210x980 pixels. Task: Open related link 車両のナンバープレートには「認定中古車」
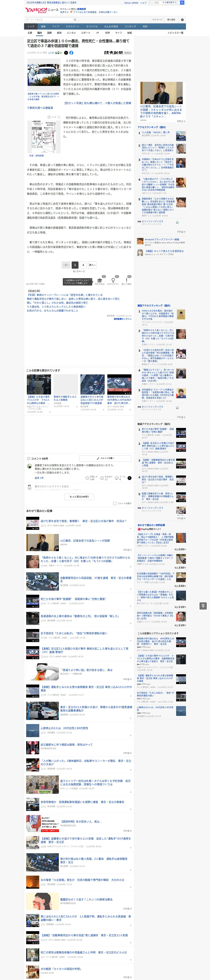point(65,295)
